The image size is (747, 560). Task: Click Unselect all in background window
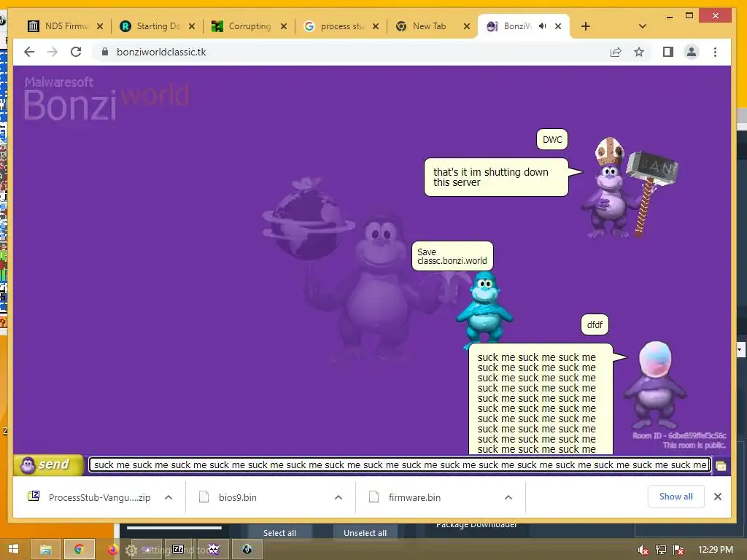click(x=365, y=533)
